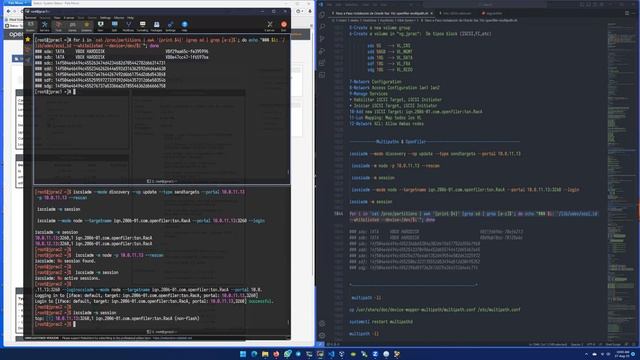Open Tools icon in MobaXterm toolbar

(x=58, y=26)
